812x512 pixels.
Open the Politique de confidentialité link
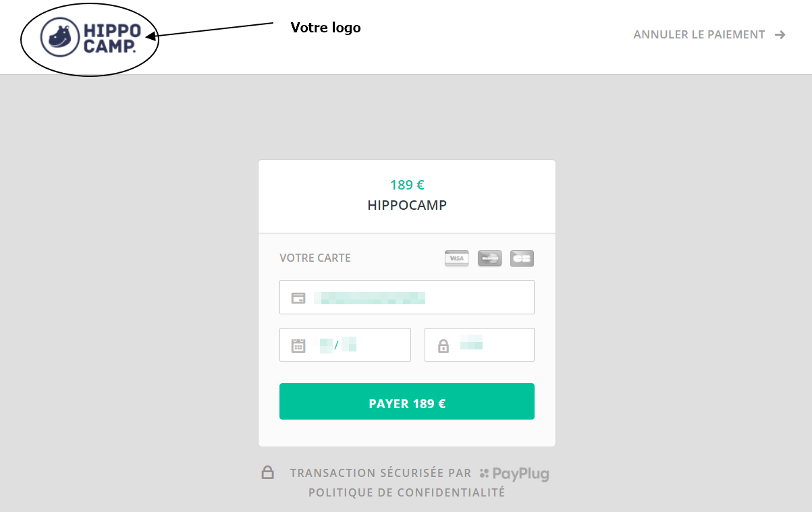click(406, 492)
